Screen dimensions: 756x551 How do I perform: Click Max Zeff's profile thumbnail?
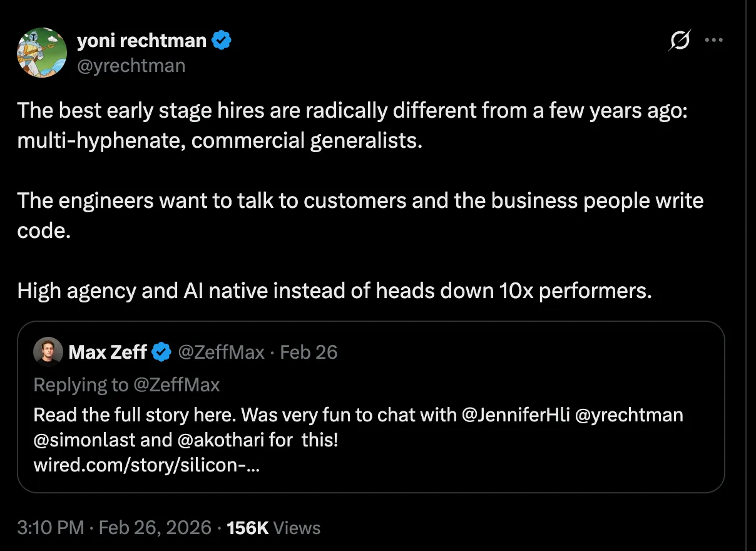click(x=48, y=352)
